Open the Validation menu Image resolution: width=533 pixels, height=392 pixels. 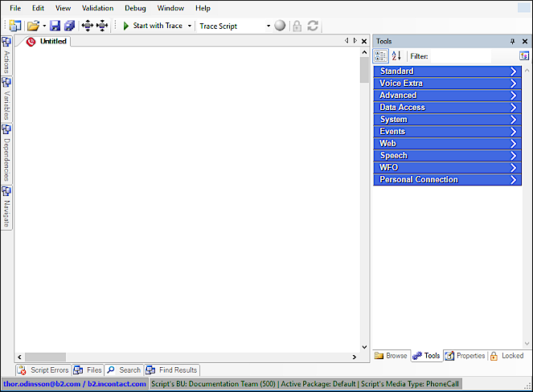tap(97, 8)
